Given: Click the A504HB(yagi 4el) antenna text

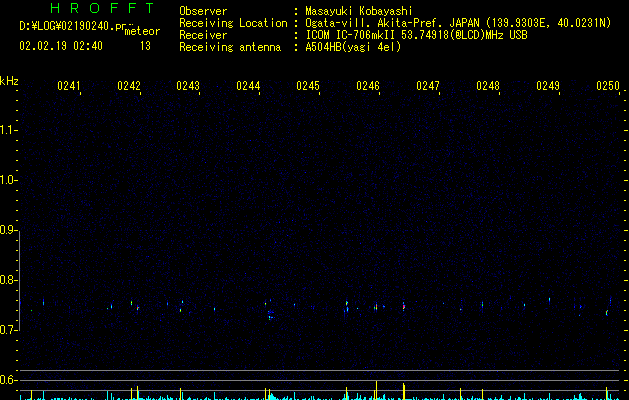Looking at the screenshot, I should (x=353, y=47).
